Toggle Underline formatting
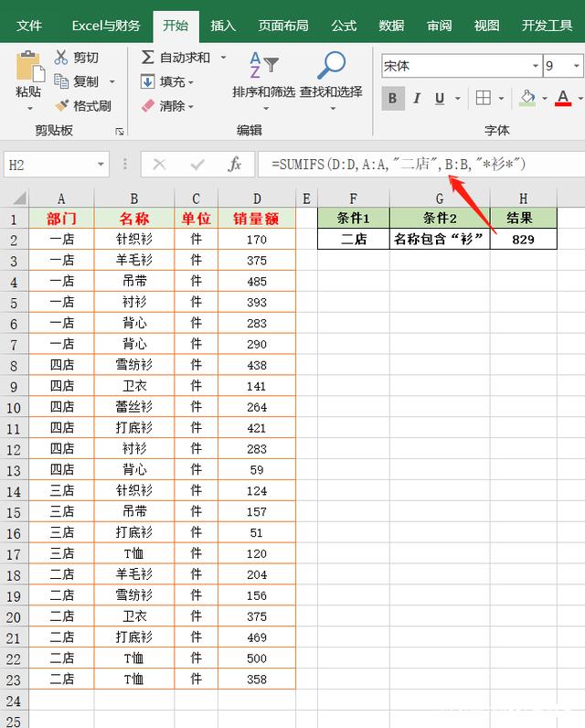The image size is (585, 728). coord(440,98)
